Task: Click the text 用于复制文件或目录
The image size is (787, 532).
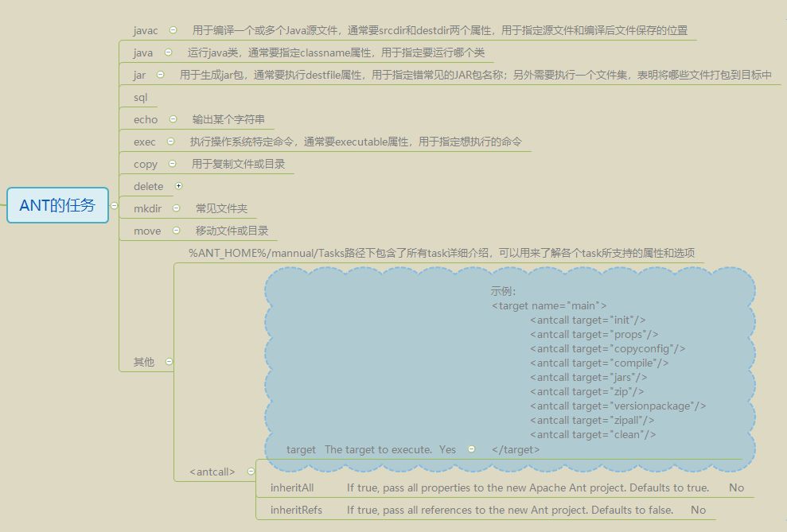Action: 239,164
